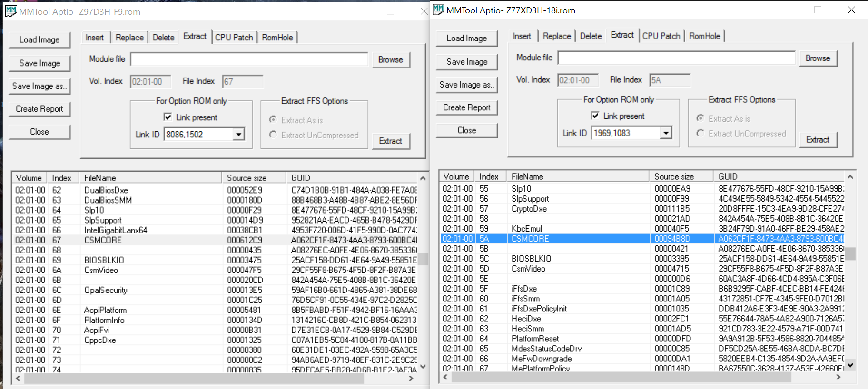Screen dimensions: 868x389
Task: Click Save Image in Z77XD3H window
Action: coord(467,62)
